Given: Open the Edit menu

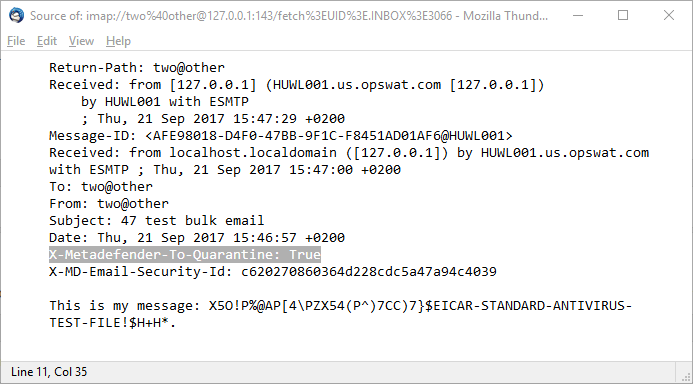Looking at the screenshot, I should click(x=47, y=41).
